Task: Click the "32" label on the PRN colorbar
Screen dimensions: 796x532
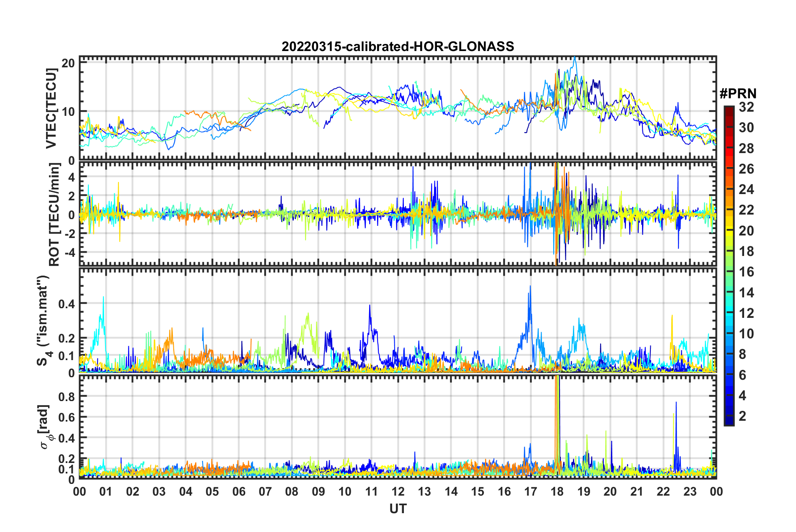Action: pos(746,107)
